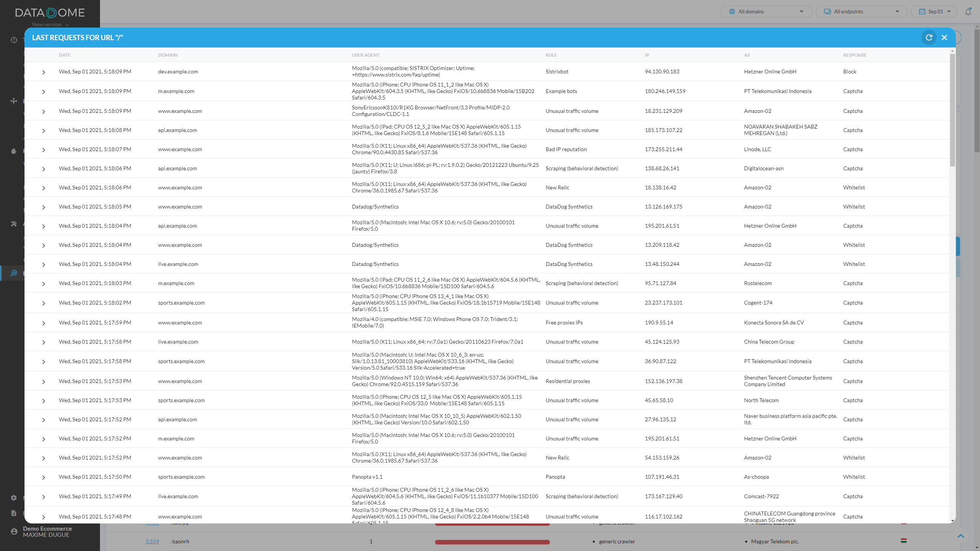
Task: Expand the Sistrixbot request row
Action: 44,72
